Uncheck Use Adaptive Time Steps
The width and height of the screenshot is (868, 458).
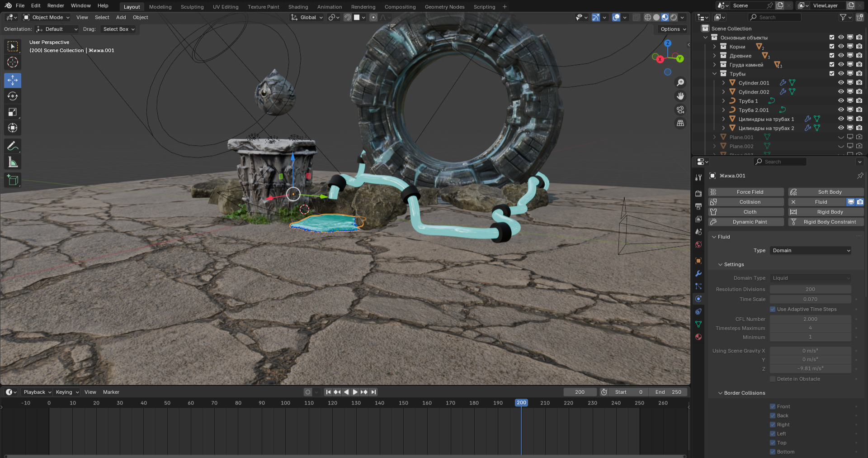(x=773, y=309)
